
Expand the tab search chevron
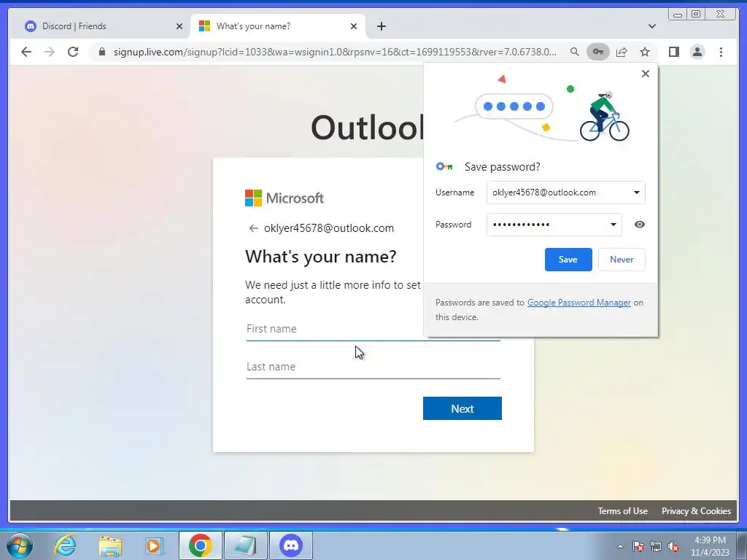[651, 26]
